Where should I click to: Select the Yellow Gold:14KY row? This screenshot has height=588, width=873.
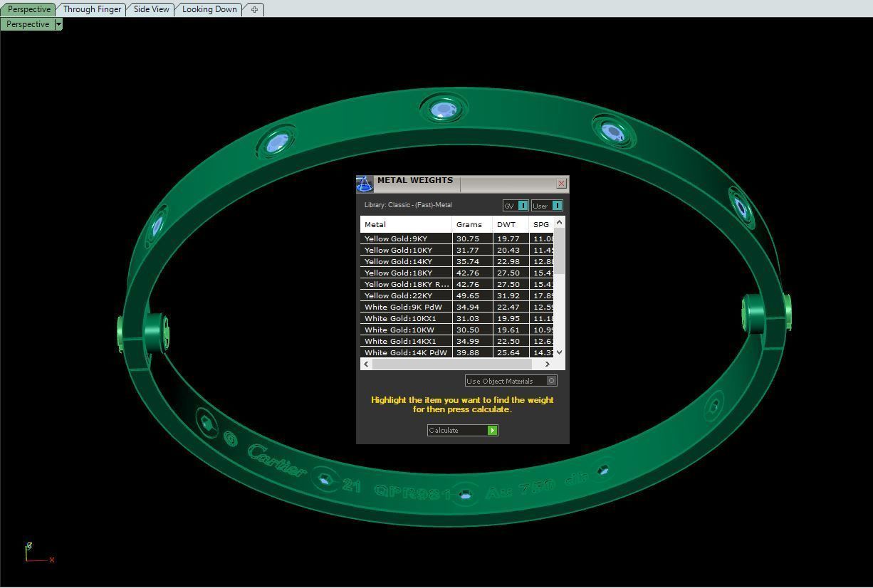click(456, 261)
